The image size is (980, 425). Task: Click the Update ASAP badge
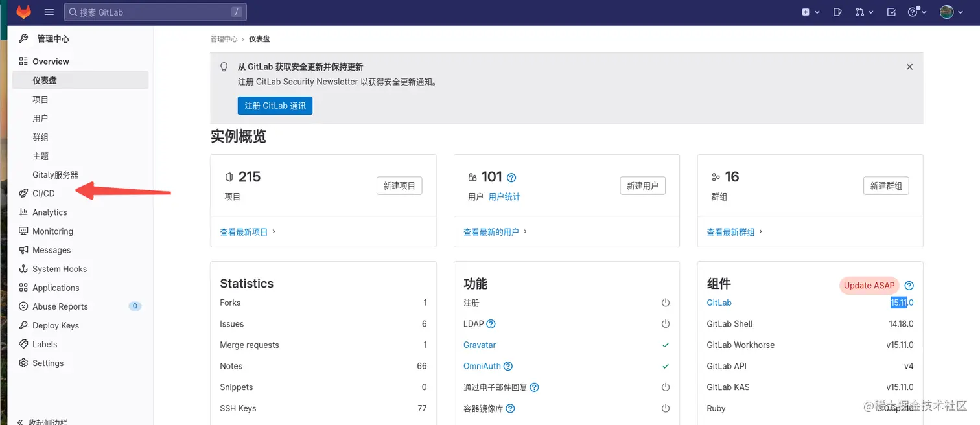(869, 285)
